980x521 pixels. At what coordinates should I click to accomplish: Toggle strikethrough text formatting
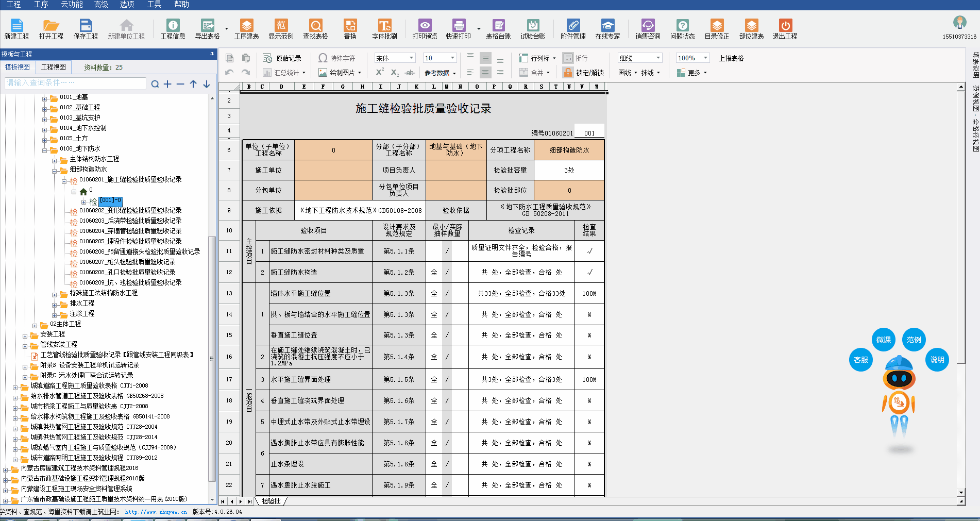pos(410,73)
